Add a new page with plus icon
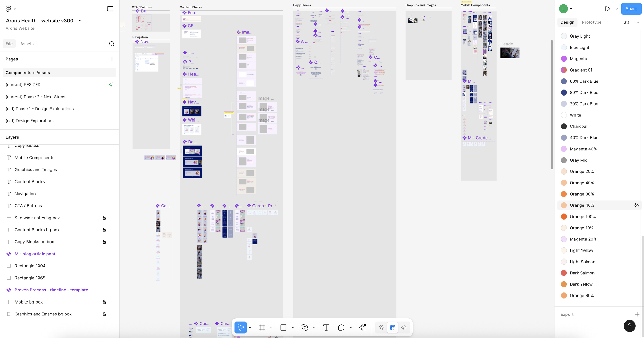The height and width of the screenshot is (338, 644). 112,59
